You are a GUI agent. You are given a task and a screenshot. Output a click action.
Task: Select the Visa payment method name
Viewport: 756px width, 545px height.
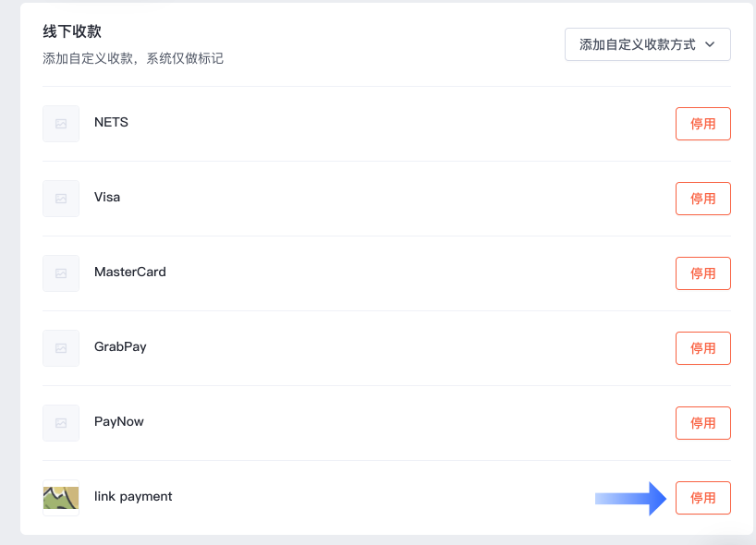[x=107, y=197]
